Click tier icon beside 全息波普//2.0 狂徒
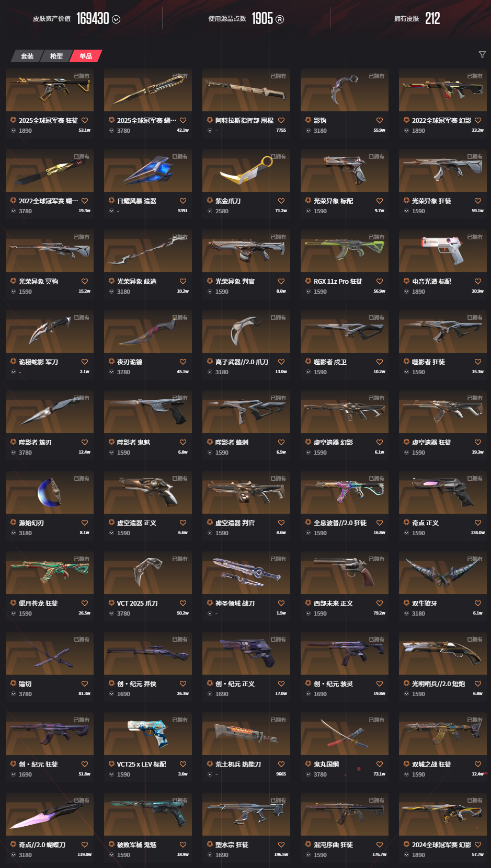 [x=308, y=523]
